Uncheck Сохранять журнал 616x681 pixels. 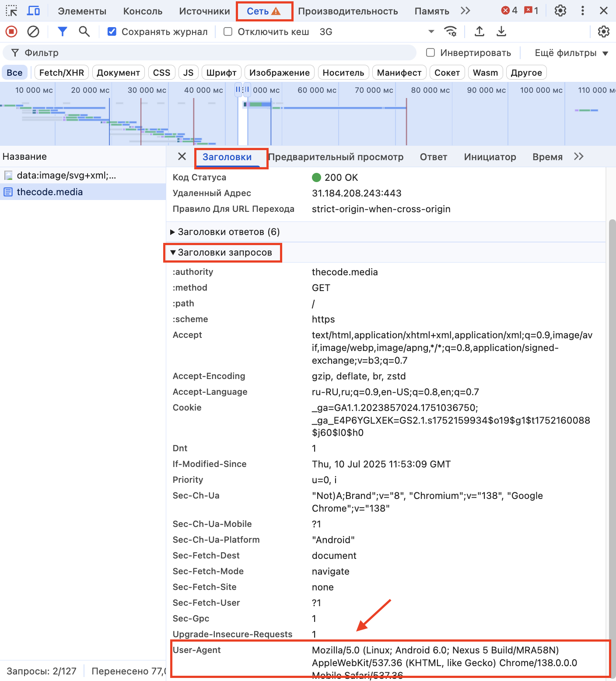point(112,31)
